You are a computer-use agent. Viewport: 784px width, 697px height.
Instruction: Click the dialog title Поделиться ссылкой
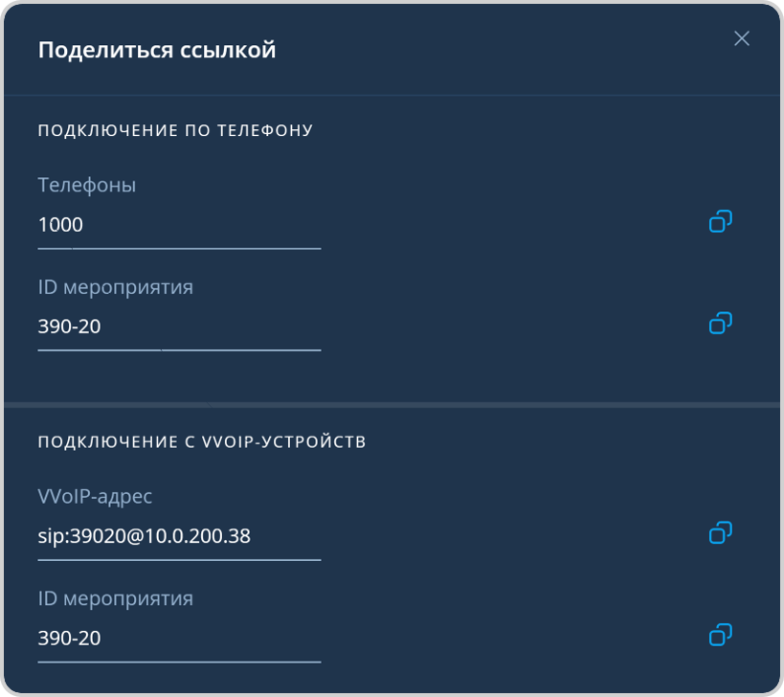(155, 49)
